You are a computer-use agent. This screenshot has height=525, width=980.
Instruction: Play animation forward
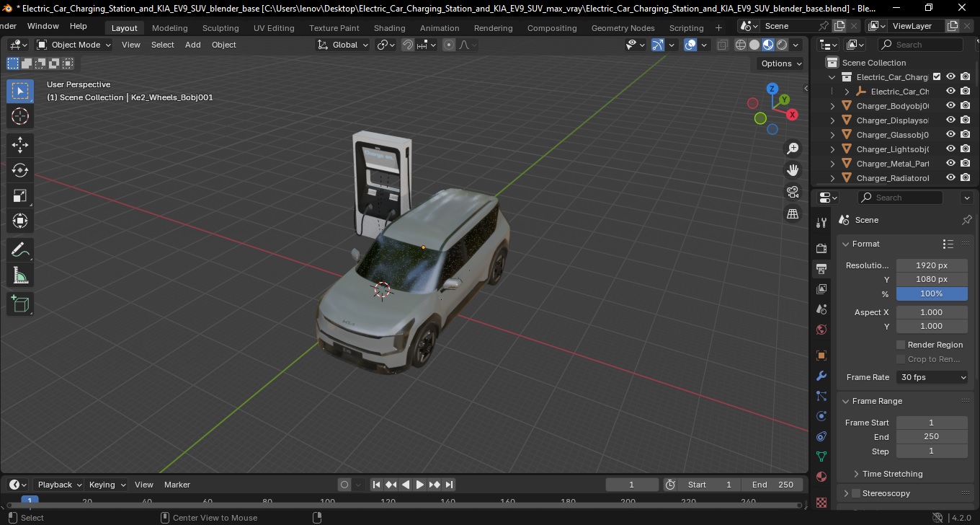[419, 485]
